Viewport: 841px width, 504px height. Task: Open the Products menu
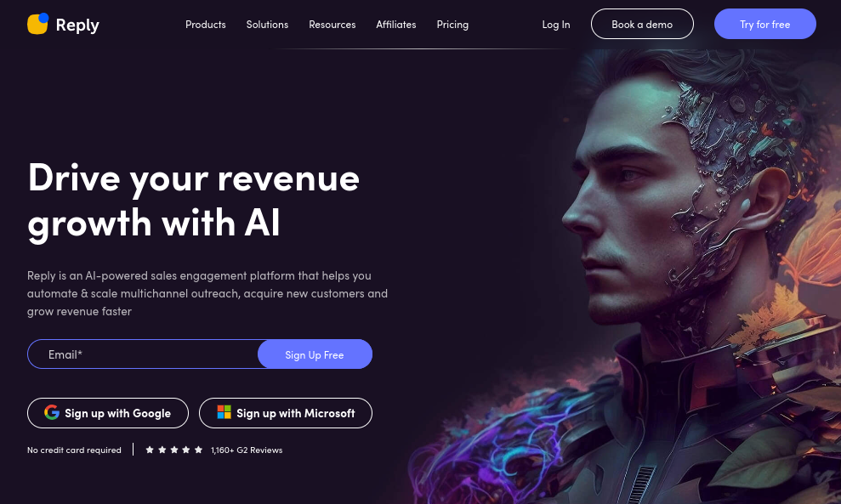[206, 25]
